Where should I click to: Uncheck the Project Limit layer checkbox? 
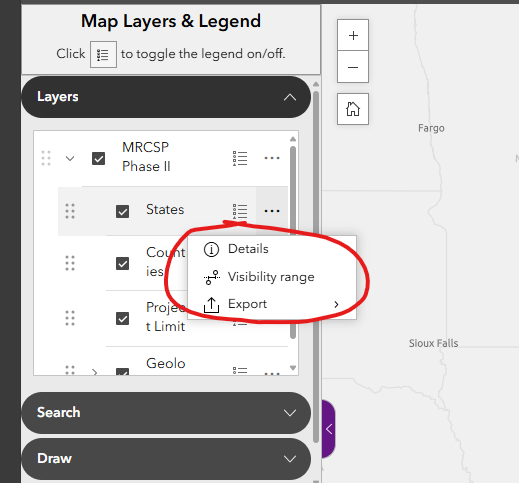(x=122, y=319)
